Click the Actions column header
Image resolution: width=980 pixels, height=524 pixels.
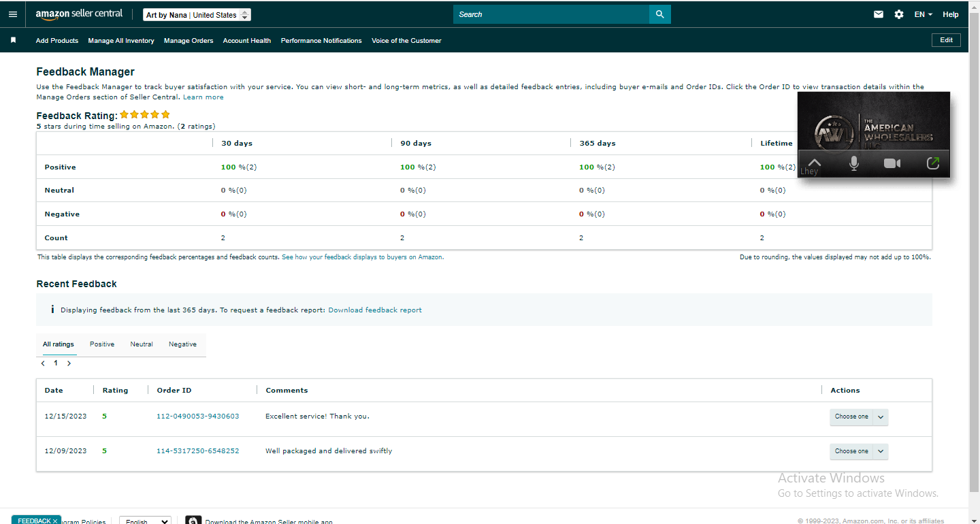tap(845, 391)
